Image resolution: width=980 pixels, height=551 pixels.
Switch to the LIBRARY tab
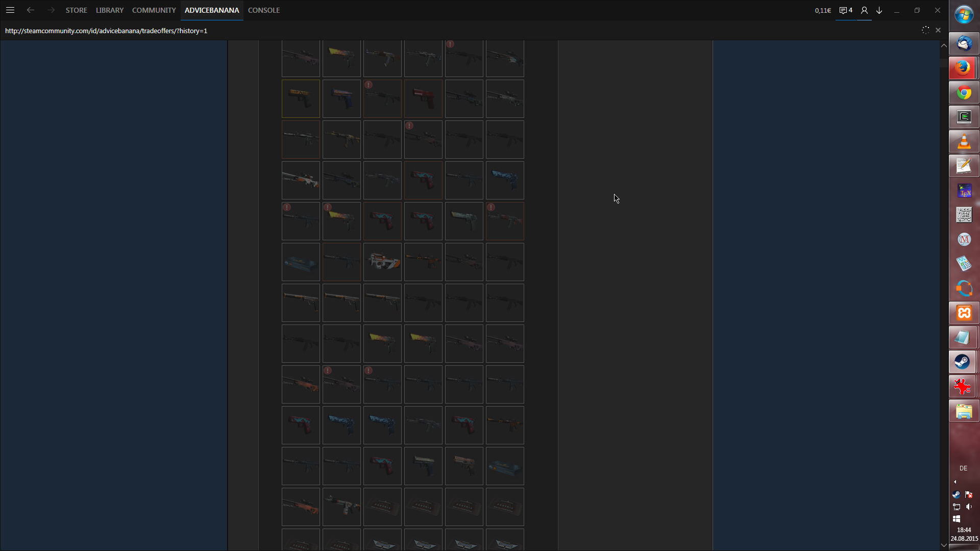point(110,10)
